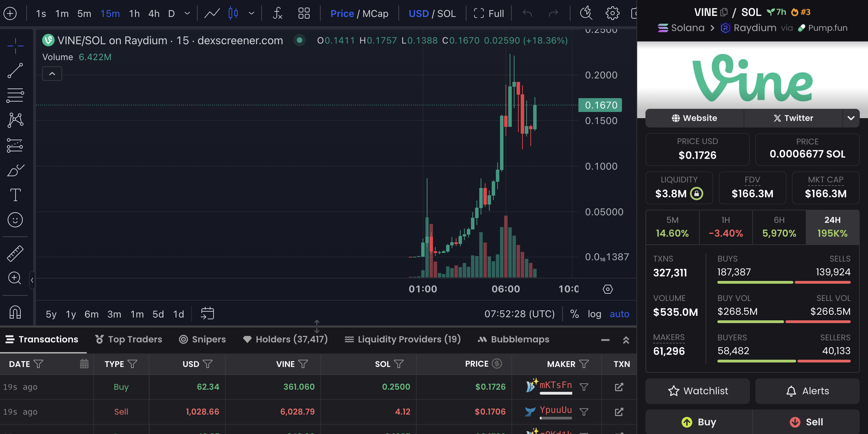Filter by maker YpuuUu funnel icon
Image resolution: width=868 pixels, height=434 pixels.
pos(584,412)
